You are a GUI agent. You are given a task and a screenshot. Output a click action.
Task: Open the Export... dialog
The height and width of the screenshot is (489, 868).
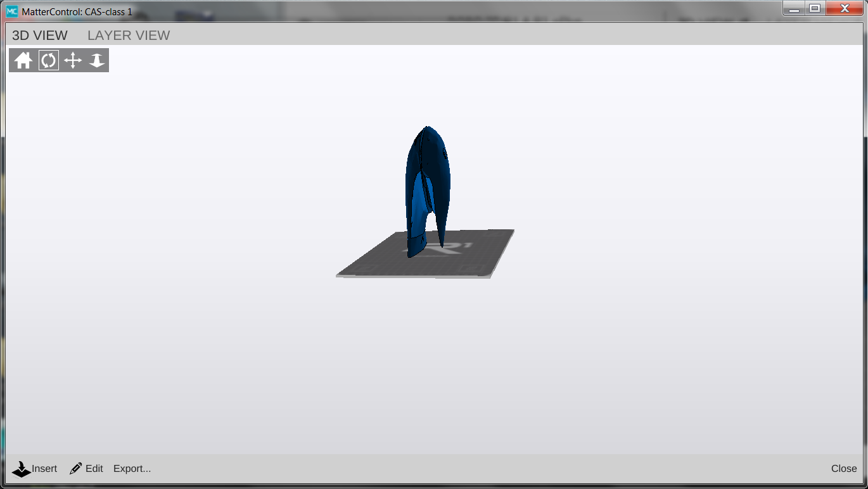point(132,469)
